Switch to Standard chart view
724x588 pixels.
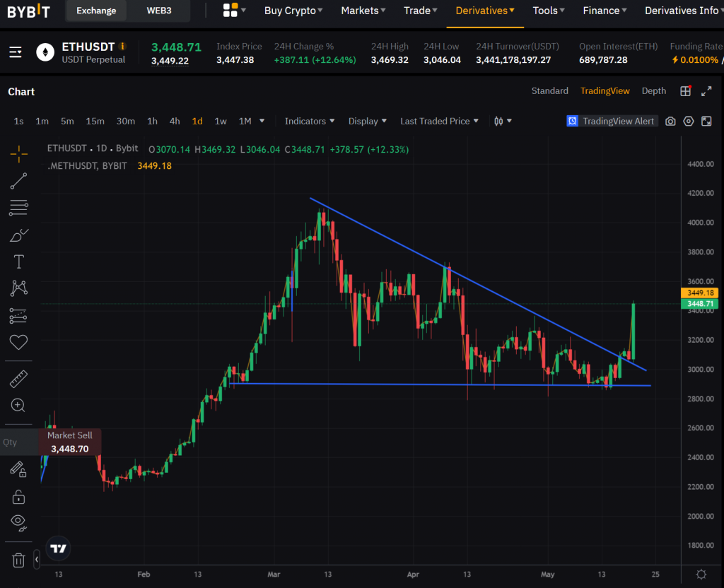click(x=549, y=91)
